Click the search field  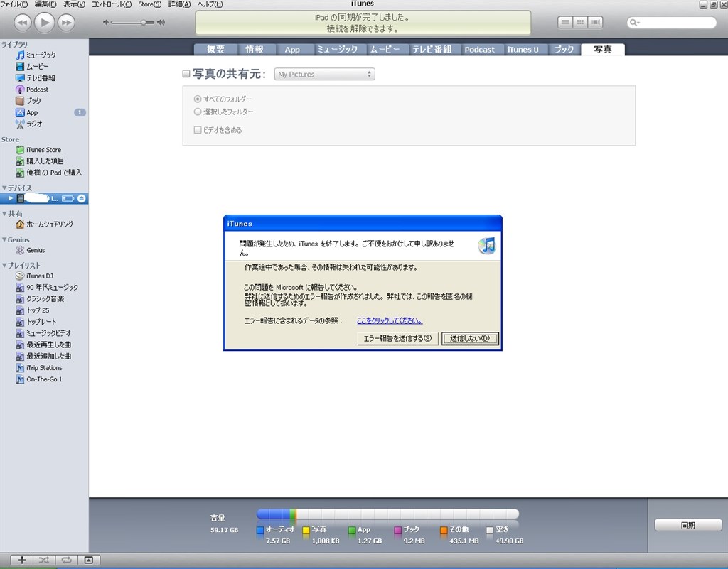pyautogui.click(x=671, y=22)
